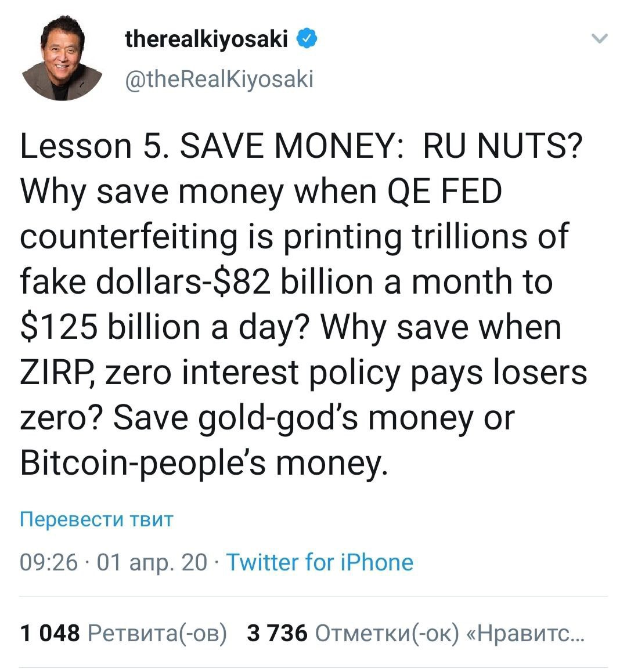Open the "Twitter for iPhone" source link
The height and width of the screenshot is (672, 627).
click(319, 562)
